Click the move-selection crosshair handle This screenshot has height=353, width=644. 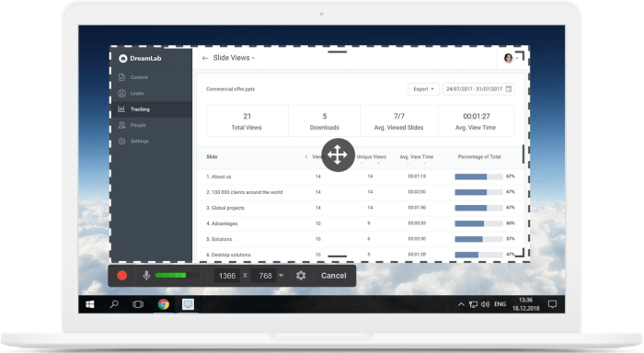click(x=338, y=154)
